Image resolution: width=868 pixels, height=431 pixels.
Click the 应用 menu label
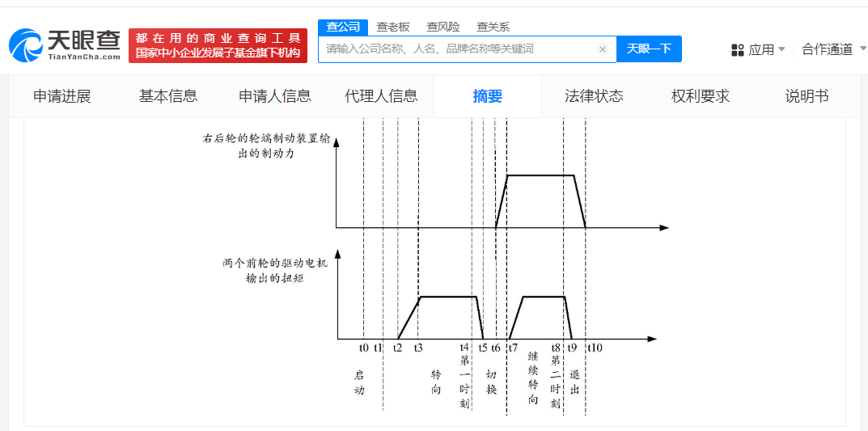pyautogui.click(x=760, y=50)
